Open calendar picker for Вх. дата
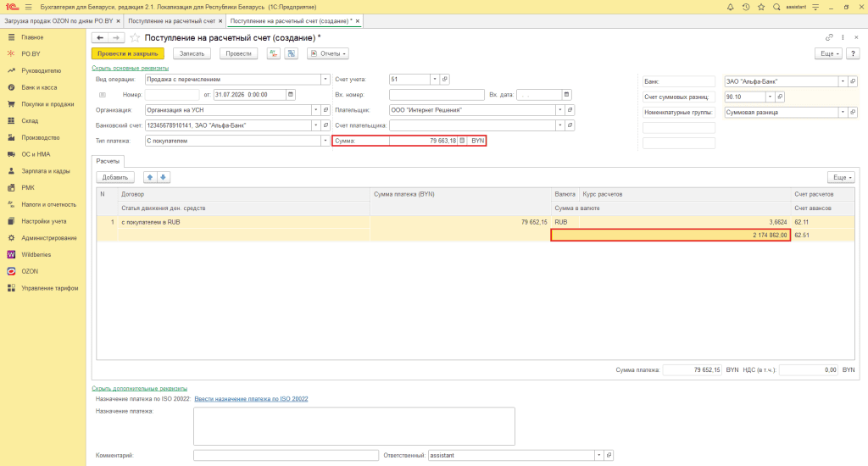Screen dimensions: 868x466 [566, 95]
